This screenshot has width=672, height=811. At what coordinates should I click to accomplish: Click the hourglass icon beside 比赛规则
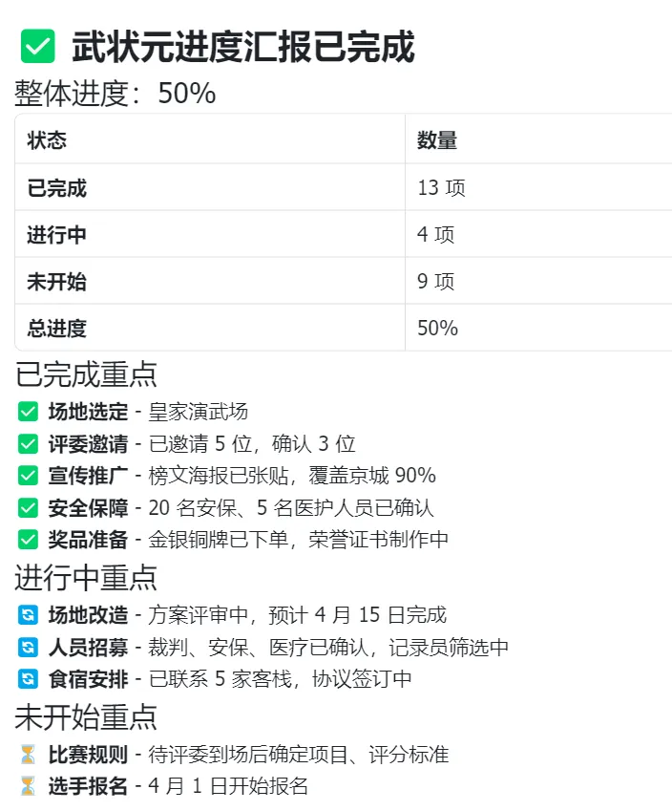[x=28, y=755]
